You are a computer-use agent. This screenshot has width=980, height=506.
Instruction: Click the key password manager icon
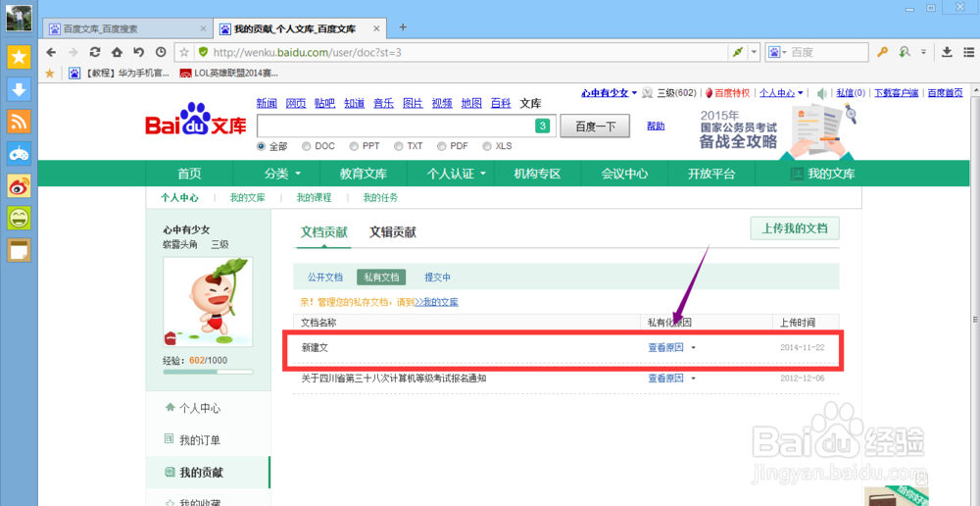883,52
